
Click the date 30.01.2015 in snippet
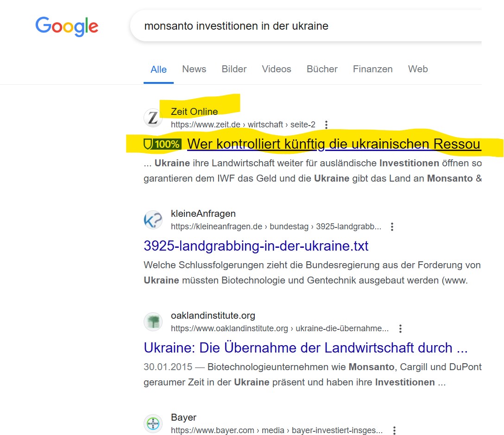pyautogui.click(x=168, y=367)
